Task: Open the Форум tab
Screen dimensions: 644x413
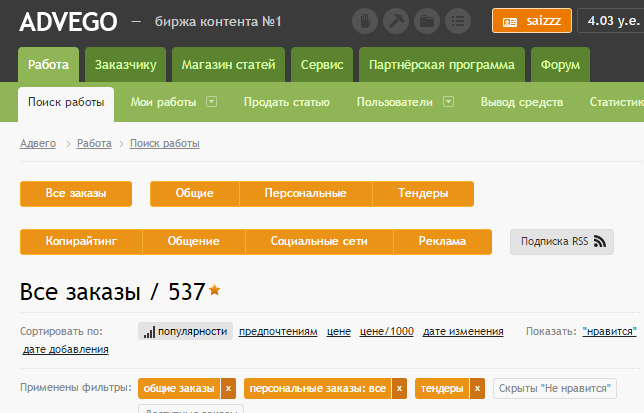Action: coord(560,64)
